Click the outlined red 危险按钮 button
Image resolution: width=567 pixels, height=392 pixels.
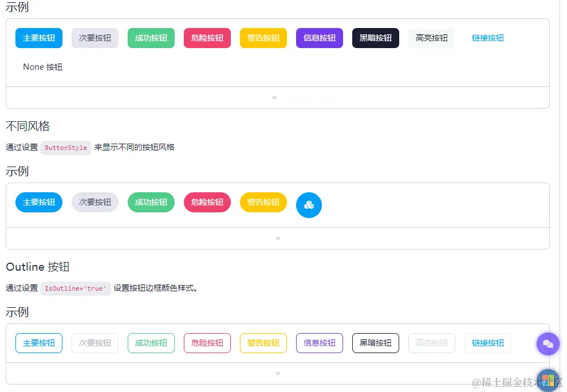point(207,343)
